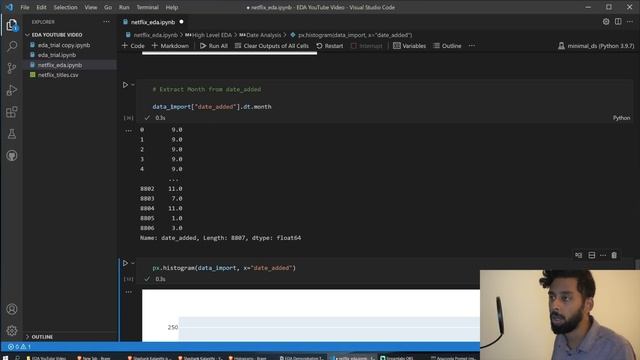640x360 pixels.
Task: Open the Search view in activity bar
Action: (12, 46)
